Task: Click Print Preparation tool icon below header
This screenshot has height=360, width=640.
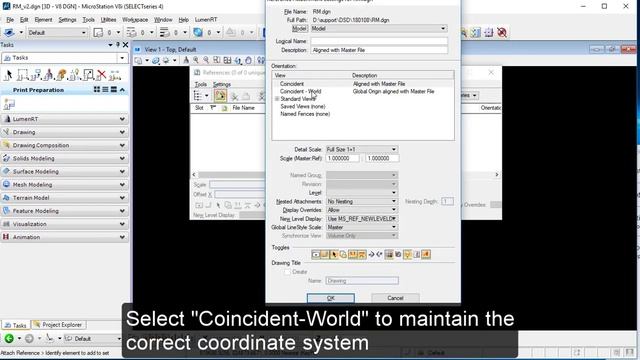Action: pyautogui.click(x=9, y=104)
